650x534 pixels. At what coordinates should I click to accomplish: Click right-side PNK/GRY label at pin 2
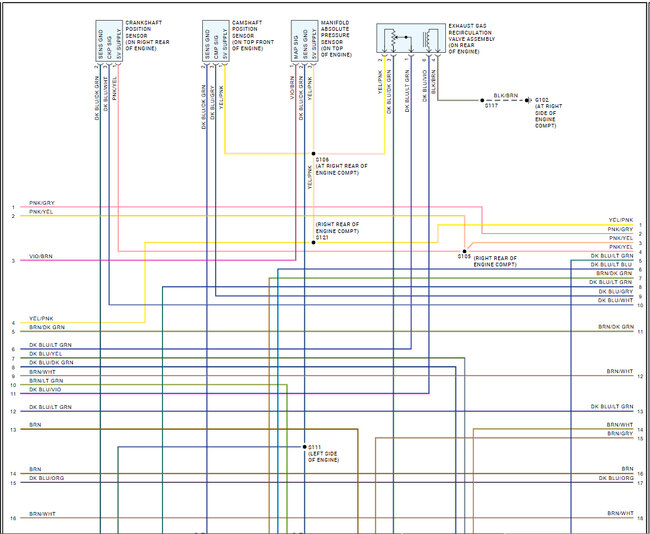tap(621, 229)
